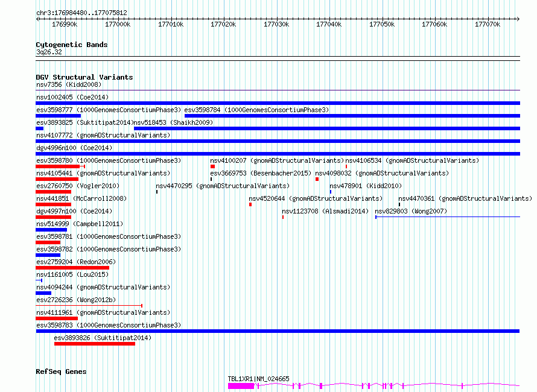Select the nsv4100207 red variant marker
The width and height of the screenshot is (537, 392).
click(x=212, y=166)
